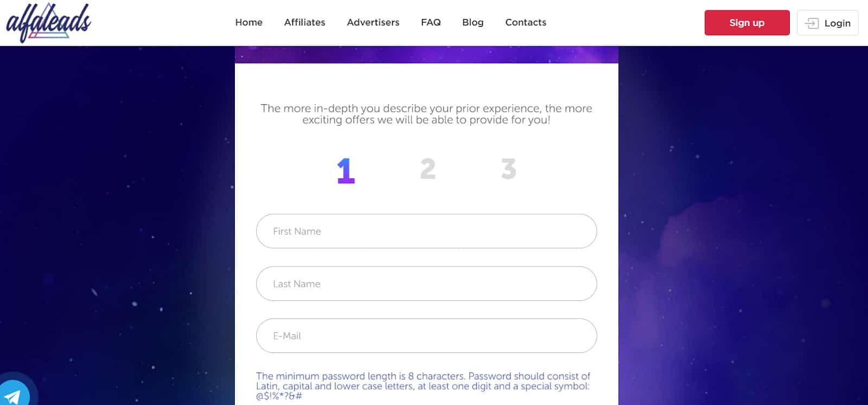Screen dimensions: 868x405
Task: Click the First Name input field
Action: (426, 231)
